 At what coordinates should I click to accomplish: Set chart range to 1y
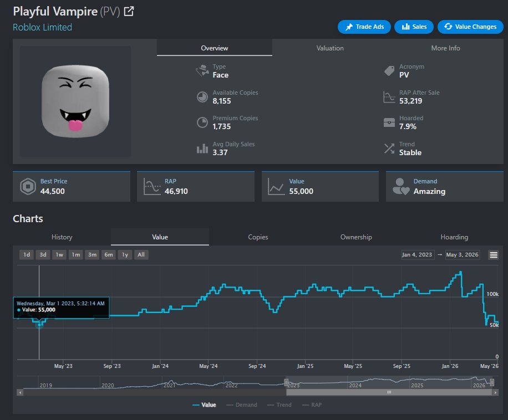[x=125, y=255]
